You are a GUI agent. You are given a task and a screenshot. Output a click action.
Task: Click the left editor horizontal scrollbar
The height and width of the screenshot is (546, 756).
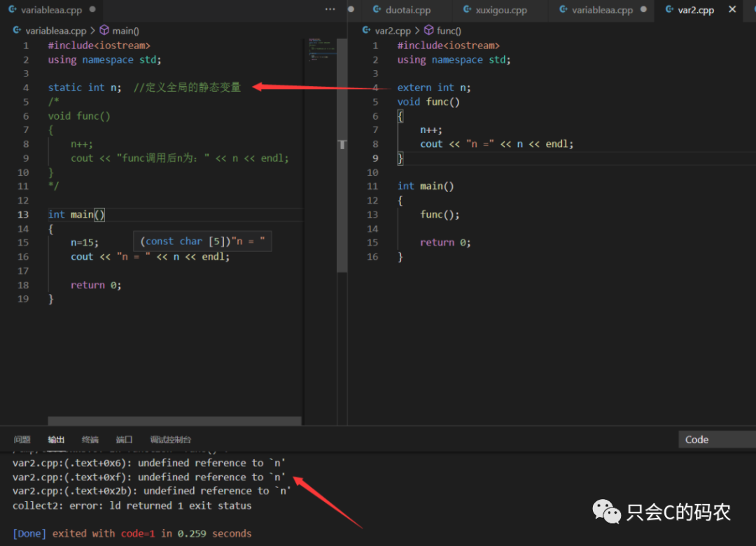tap(174, 421)
